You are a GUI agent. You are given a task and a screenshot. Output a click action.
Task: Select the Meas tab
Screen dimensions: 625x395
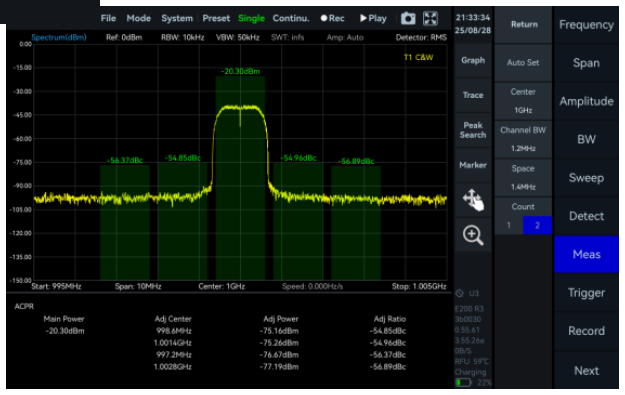click(586, 254)
